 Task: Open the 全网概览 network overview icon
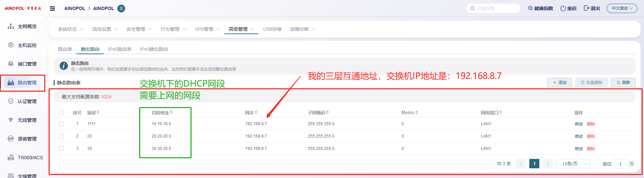click(x=11, y=26)
